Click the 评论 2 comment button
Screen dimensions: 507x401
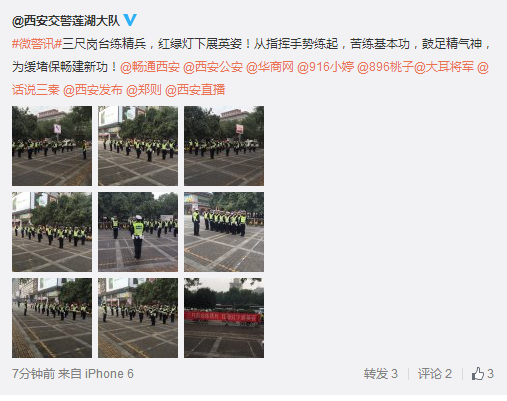tap(435, 374)
